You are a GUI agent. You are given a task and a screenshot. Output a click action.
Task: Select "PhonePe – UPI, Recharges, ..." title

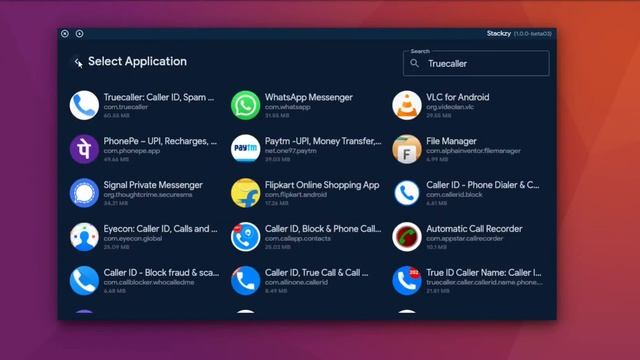point(160,141)
